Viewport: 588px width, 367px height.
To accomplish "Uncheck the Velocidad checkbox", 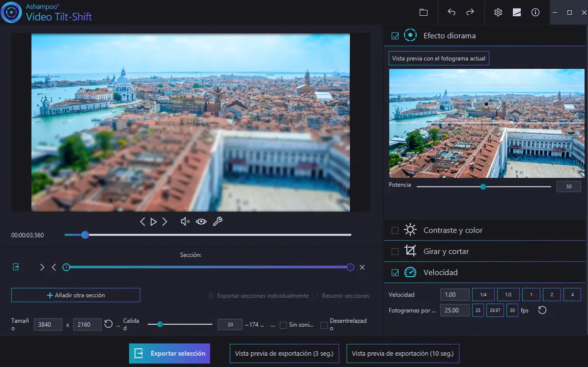I will pos(395,273).
